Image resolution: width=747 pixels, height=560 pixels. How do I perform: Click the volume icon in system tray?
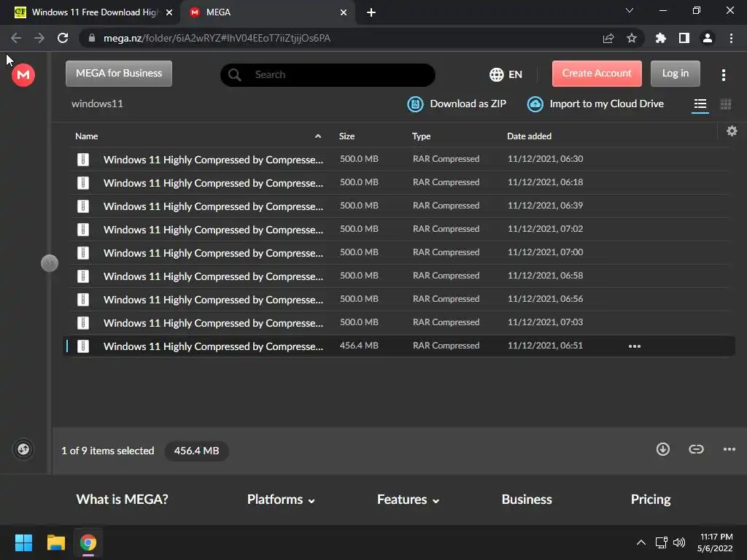pyautogui.click(x=679, y=542)
